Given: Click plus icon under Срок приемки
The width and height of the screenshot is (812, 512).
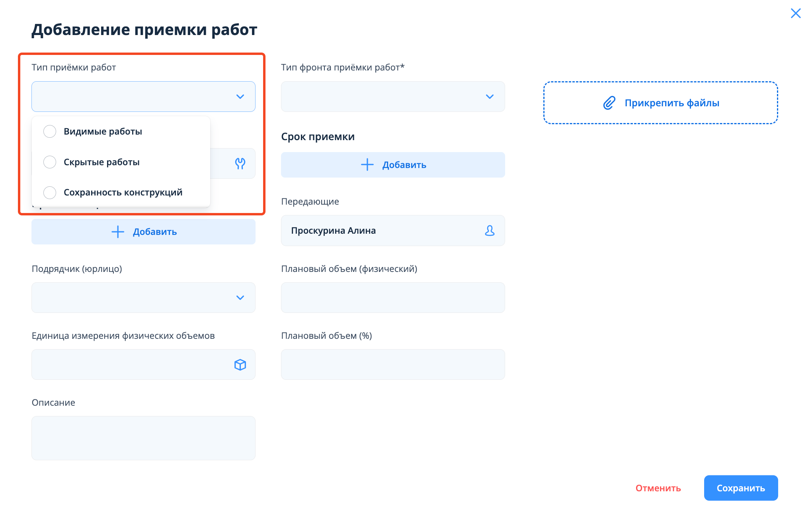Looking at the screenshot, I should [x=367, y=165].
